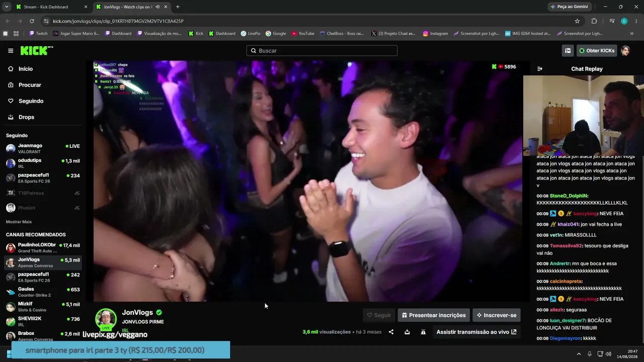Open the ChatBoss bookmark
Viewport: 644px width, 362px height.
click(x=342, y=34)
